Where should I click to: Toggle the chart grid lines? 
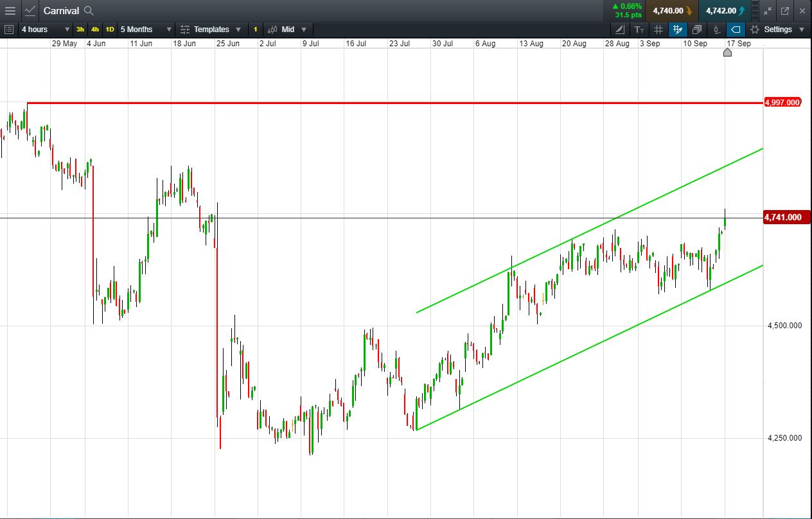tap(658, 30)
